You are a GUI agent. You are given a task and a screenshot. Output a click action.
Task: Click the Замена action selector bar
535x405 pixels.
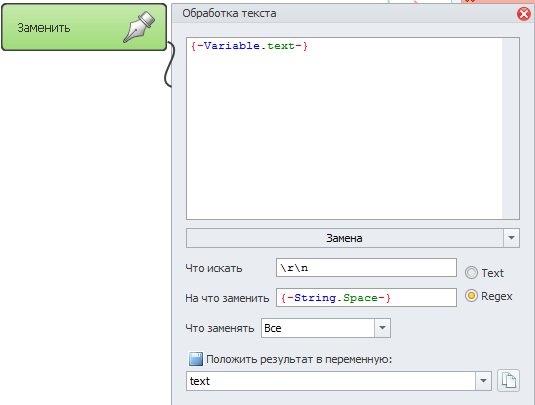345,238
